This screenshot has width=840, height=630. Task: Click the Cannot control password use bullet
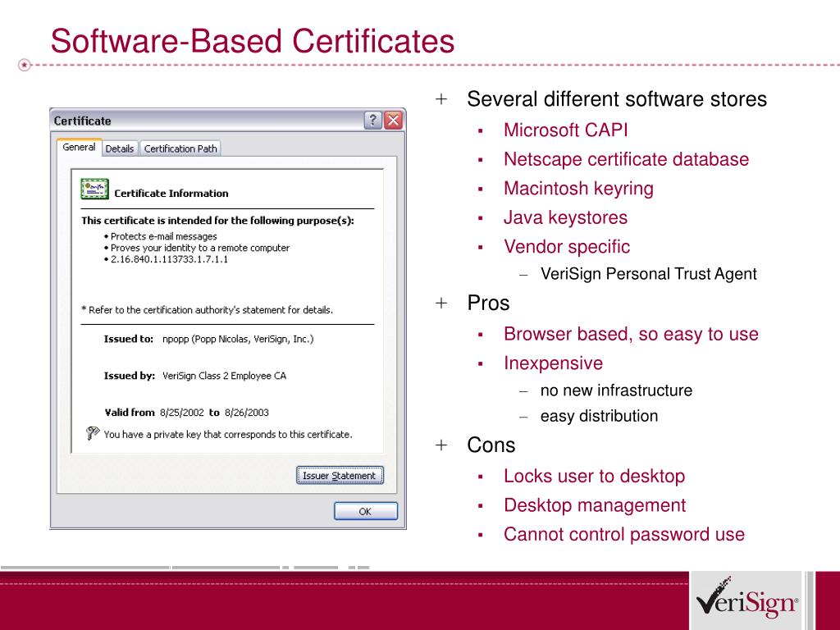point(623,535)
